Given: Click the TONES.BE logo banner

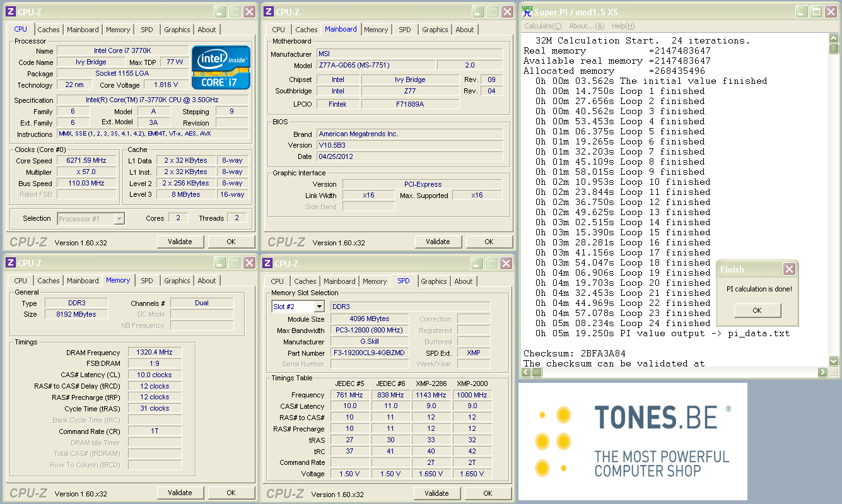Looking at the screenshot, I should (x=633, y=442).
